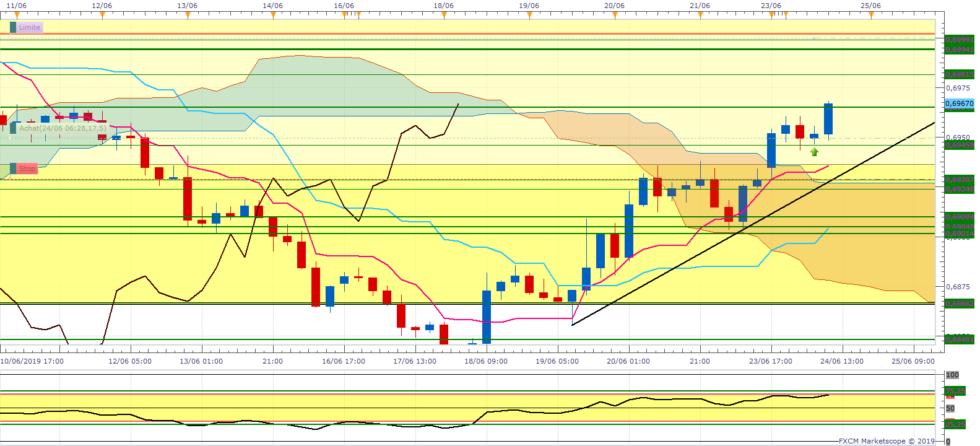980x446 pixels.
Task: Click orange session marker under 25/06
Action: [x=871, y=15]
